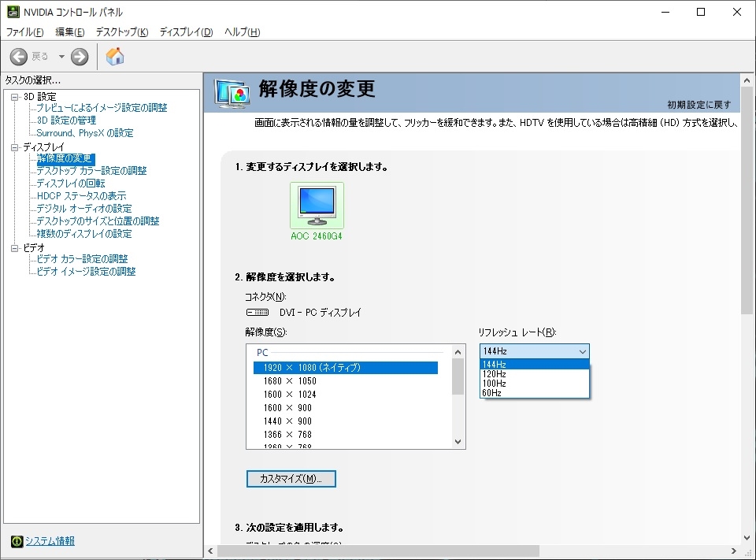Select 1440 × 900 resolution

coord(346,421)
